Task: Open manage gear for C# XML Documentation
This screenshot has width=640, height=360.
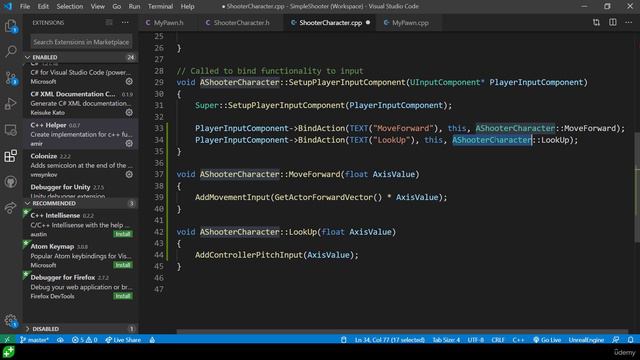Action: tap(129, 112)
